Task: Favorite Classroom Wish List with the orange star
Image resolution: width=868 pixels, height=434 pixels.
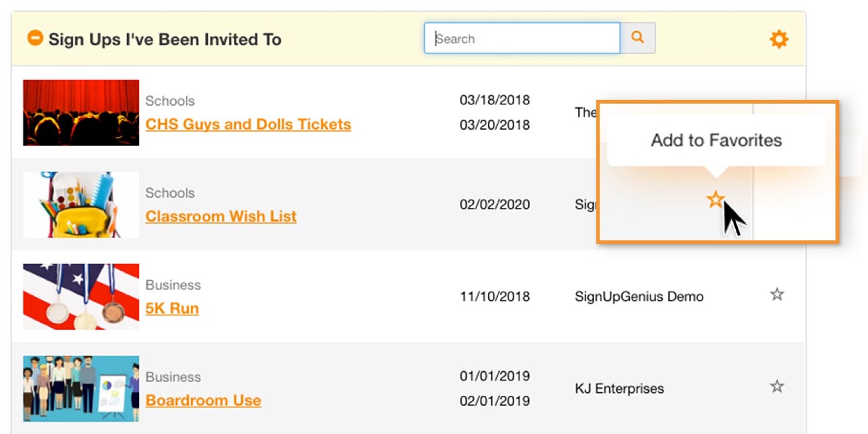Action: [715, 199]
